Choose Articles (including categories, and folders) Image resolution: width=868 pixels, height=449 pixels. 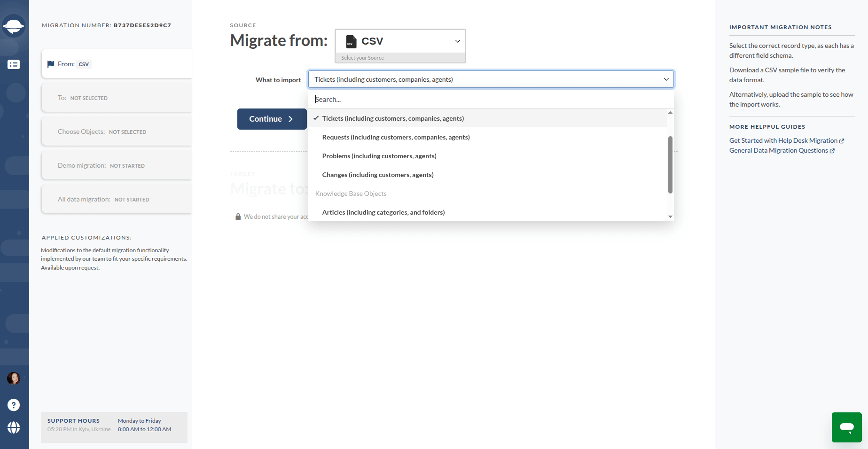tap(383, 212)
